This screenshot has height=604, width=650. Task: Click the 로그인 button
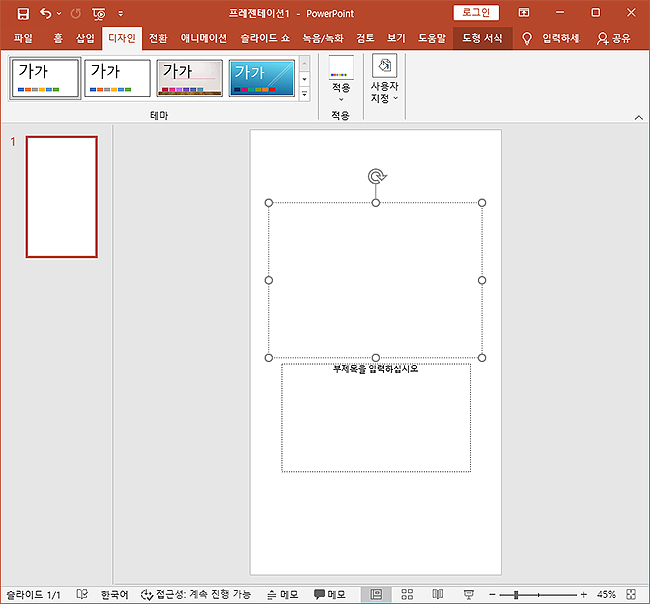(476, 13)
